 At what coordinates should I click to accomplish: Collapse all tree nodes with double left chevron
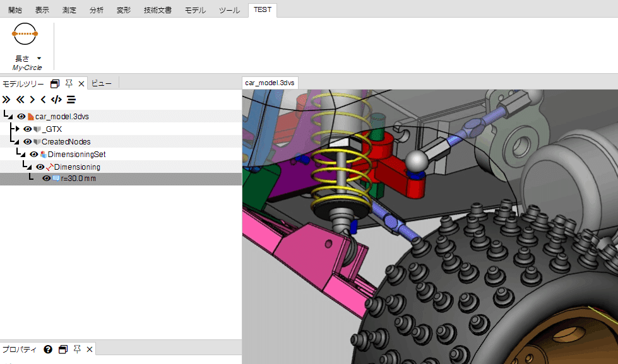(20, 99)
